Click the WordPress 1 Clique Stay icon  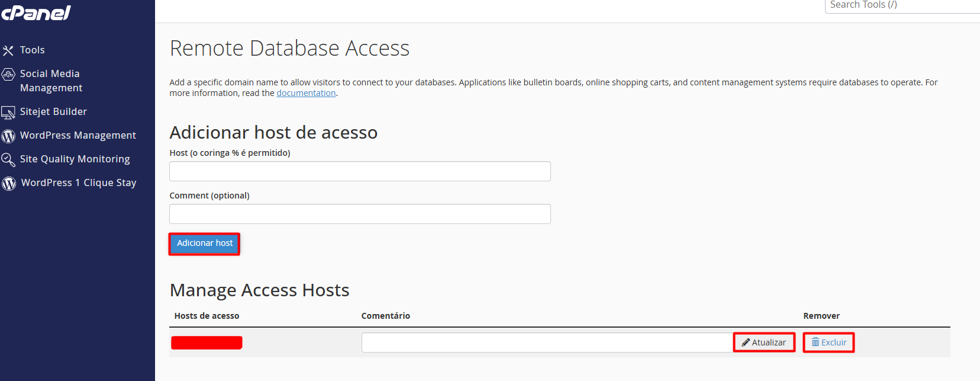[8, 183]
